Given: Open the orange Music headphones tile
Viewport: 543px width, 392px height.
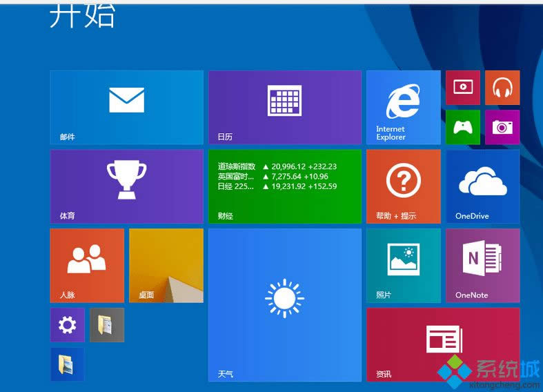Looking at the screenshot, I should click(x=502, y=88).
